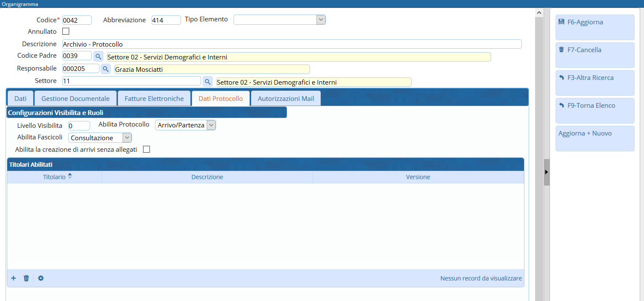Open the Abilita Fascicoli dropdown
This screenshot has height=301, width=644.
coord(127,138)
